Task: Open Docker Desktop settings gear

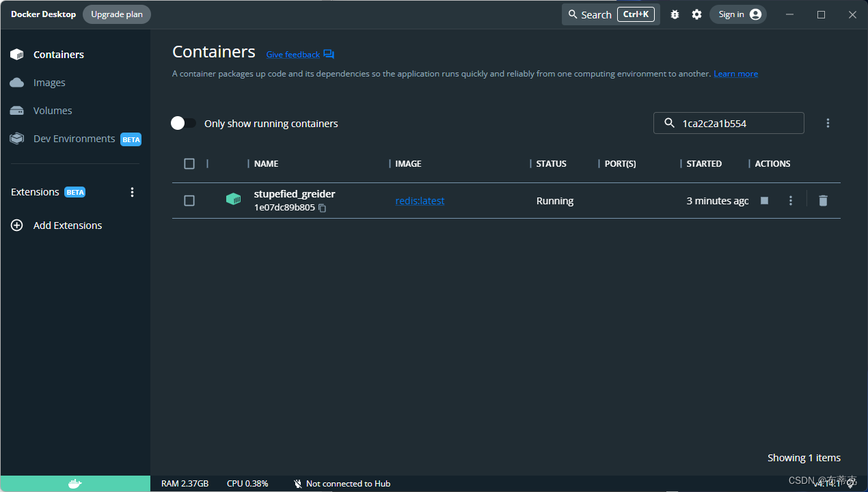Action: pos(696,14)
